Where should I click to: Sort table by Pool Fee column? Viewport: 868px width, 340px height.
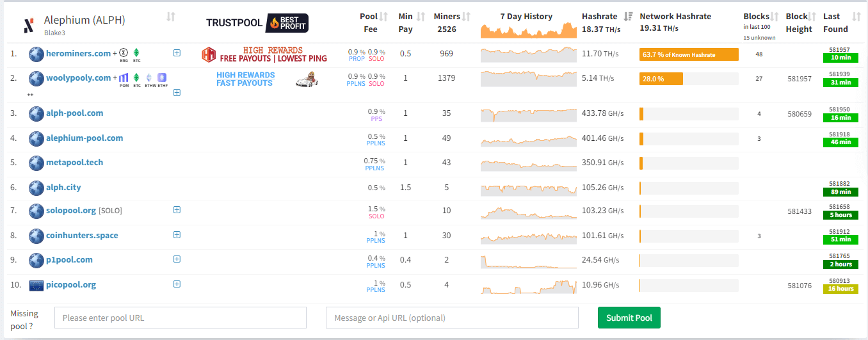[x=383, y=17]
